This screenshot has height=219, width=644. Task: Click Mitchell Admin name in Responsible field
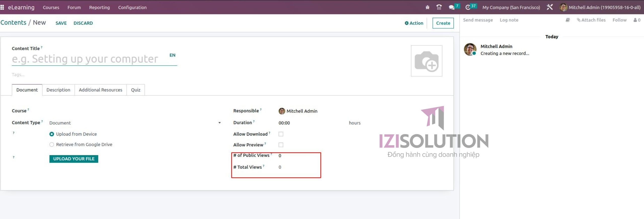pyautogui.click(x=302, y=111)
